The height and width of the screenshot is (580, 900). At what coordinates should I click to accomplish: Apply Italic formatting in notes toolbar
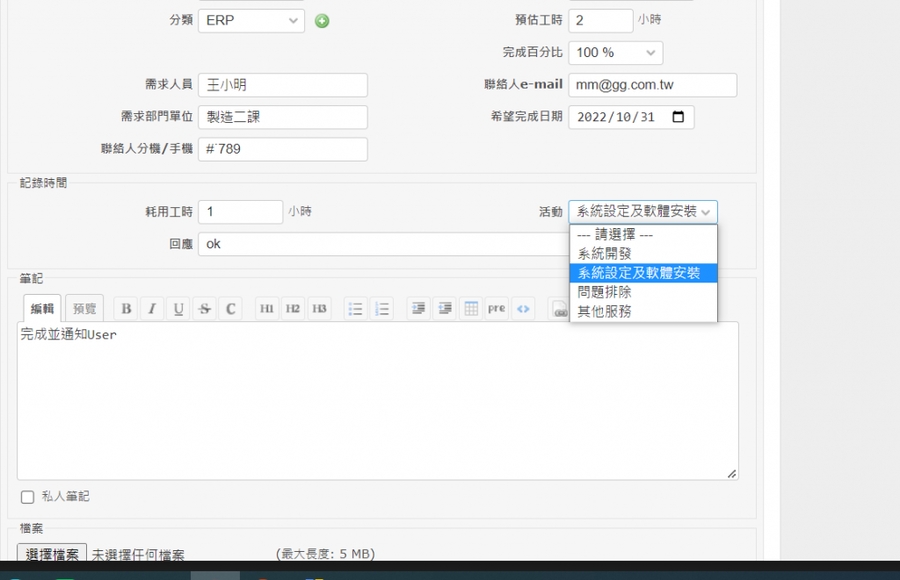(152, 309)
